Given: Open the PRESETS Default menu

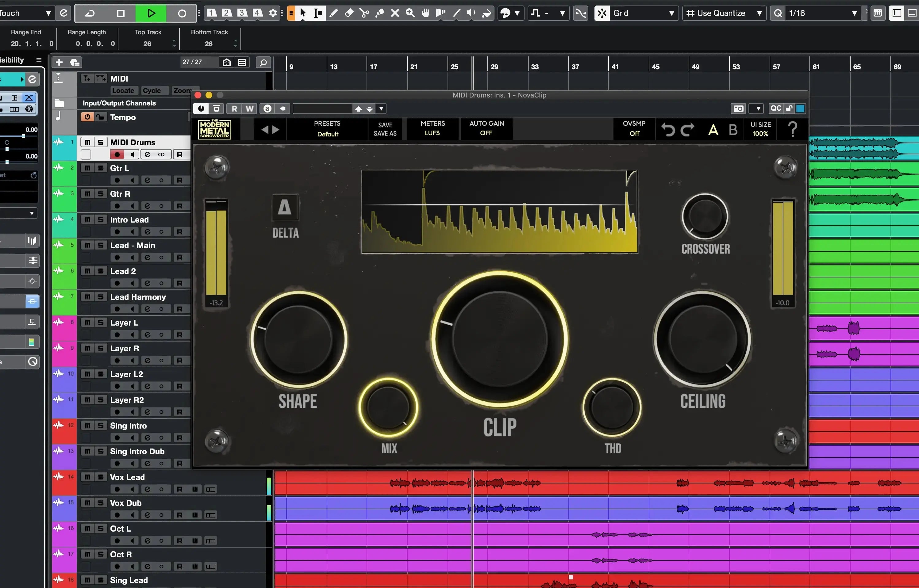Looking at the screenshot, I should point(327,129).
